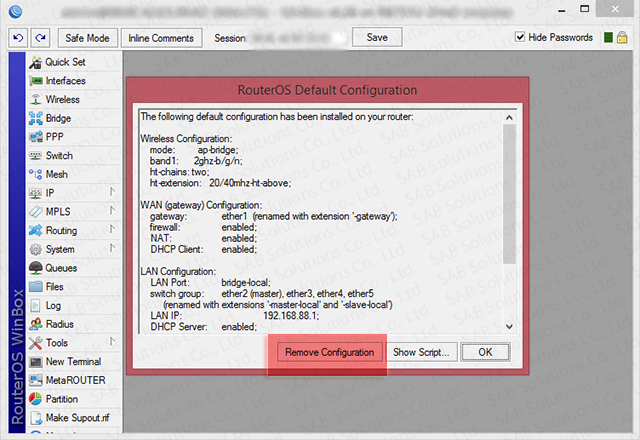Open the Mesh menu icon
Screen dimensions: 640x440
click(x=36, y=174)
